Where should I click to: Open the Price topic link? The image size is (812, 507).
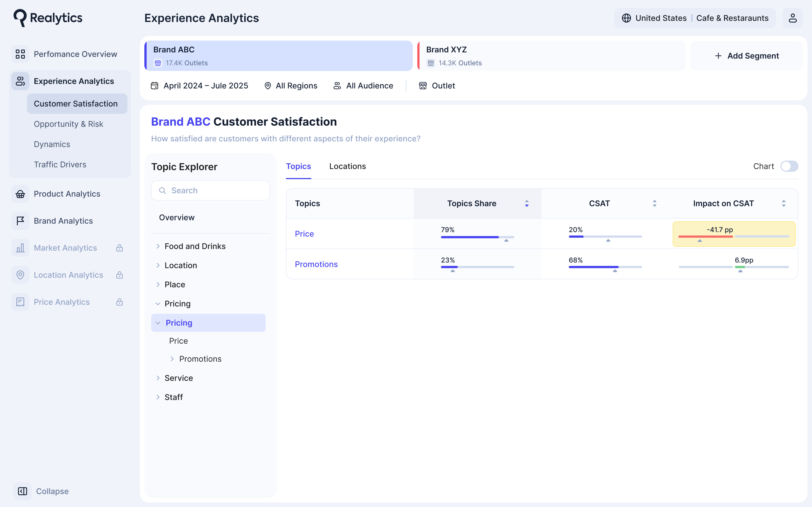click(x=304, y=234)
